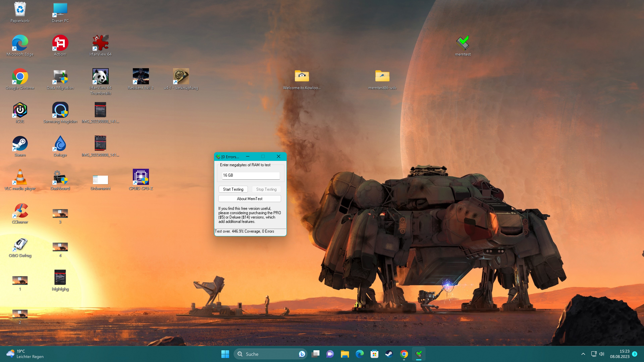Click the RAM megabytes input field

pyautogui.click(x=251, y=175)
